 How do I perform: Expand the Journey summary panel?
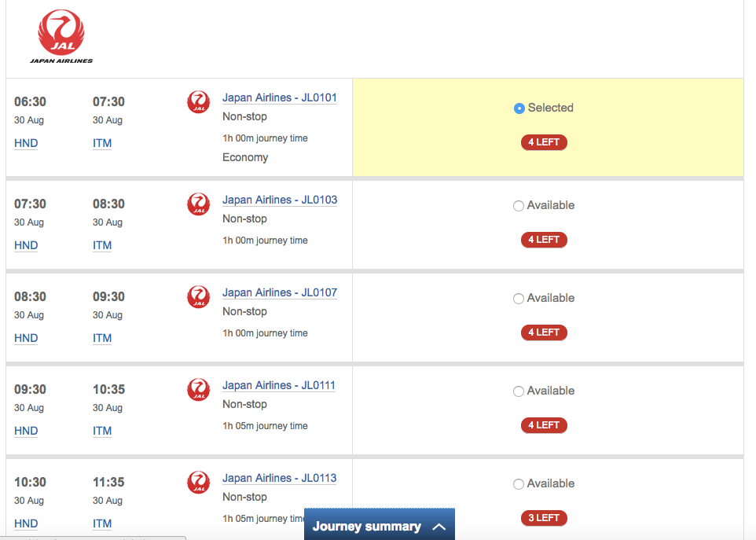click(x=380, y=524)
